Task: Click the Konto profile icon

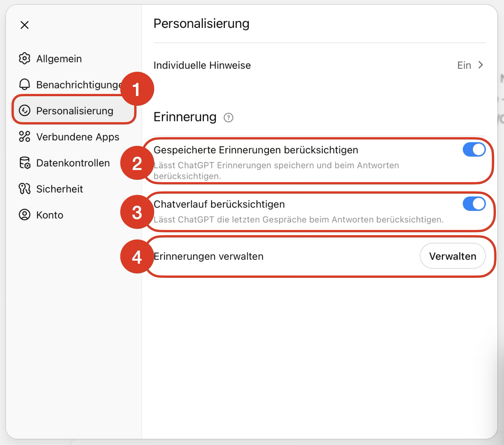Action: point(24,215)
